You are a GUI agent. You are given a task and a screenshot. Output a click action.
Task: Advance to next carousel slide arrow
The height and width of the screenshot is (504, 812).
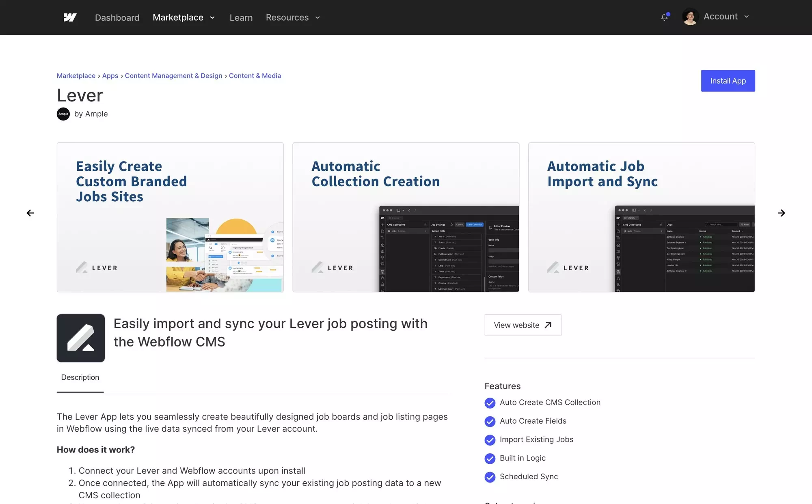click(781, 213)
